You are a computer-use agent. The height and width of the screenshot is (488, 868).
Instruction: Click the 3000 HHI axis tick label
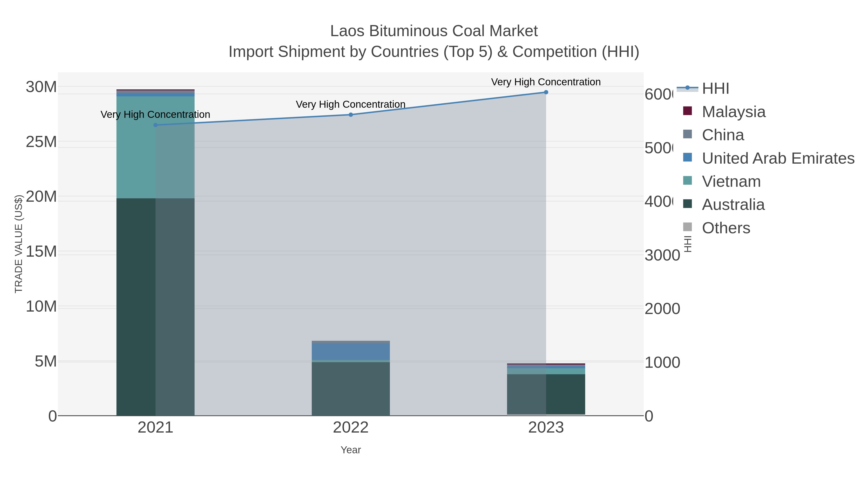[x=663, y=255]
